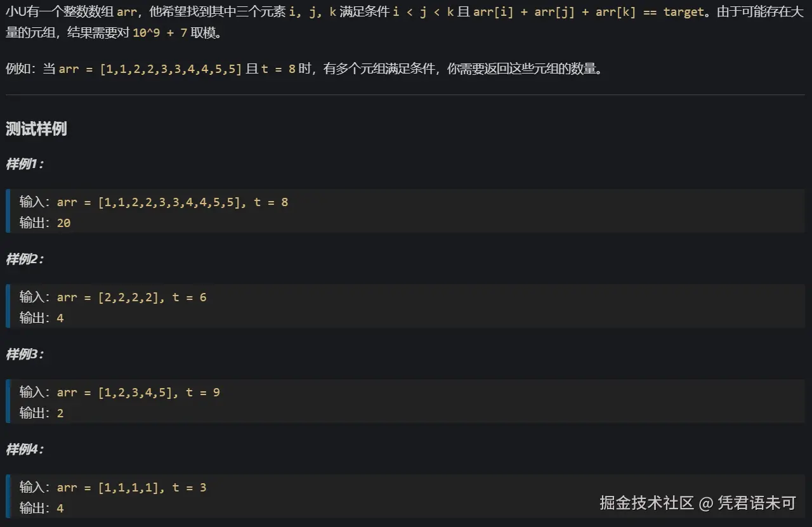Screen dimensions: 812x527
Task: Click the inline code target
Action: tap(684, 11)
